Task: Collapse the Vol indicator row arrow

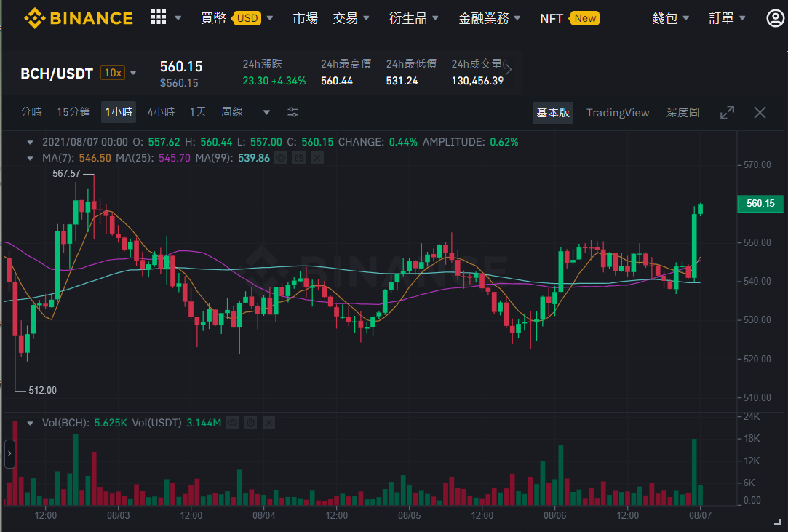Action: (30, 424)
